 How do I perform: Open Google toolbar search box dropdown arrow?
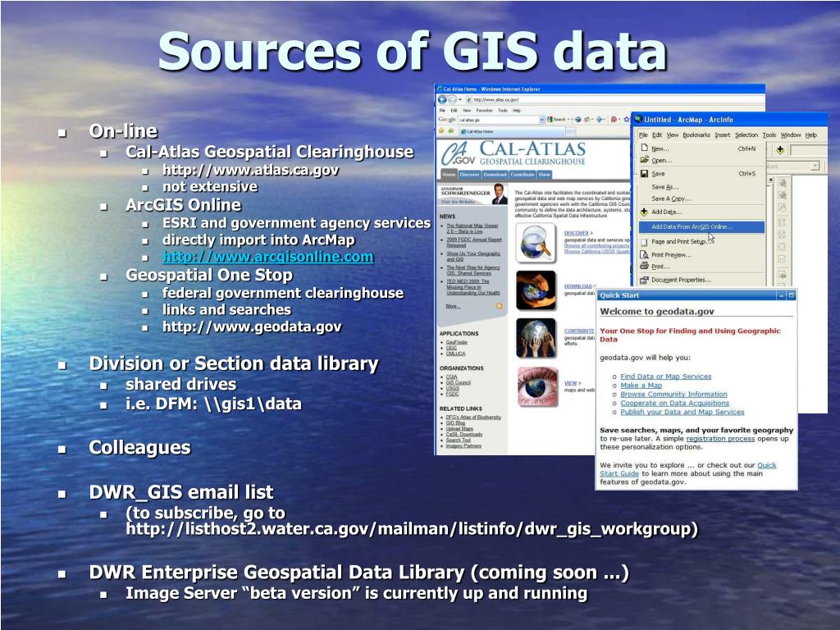tap(541, 120)
